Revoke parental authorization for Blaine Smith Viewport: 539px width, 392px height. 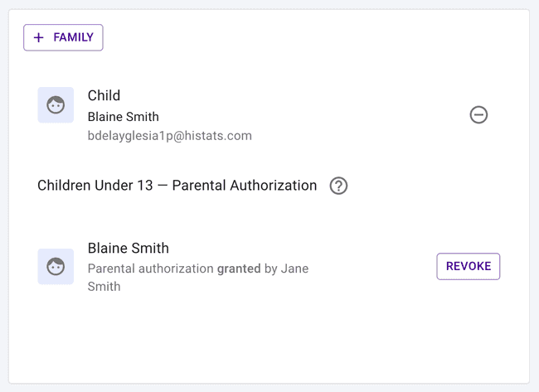coord(468,266)
